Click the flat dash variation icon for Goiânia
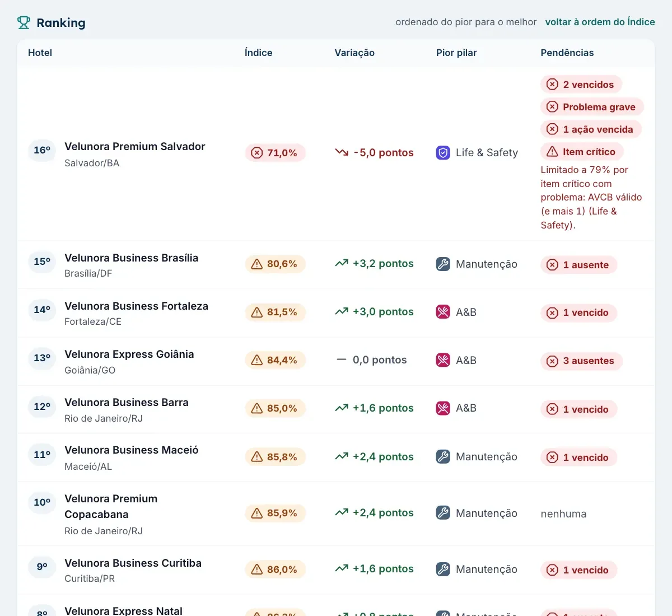Screen dimensions: 672x616 pyautogui.click(x=342, y=360)
